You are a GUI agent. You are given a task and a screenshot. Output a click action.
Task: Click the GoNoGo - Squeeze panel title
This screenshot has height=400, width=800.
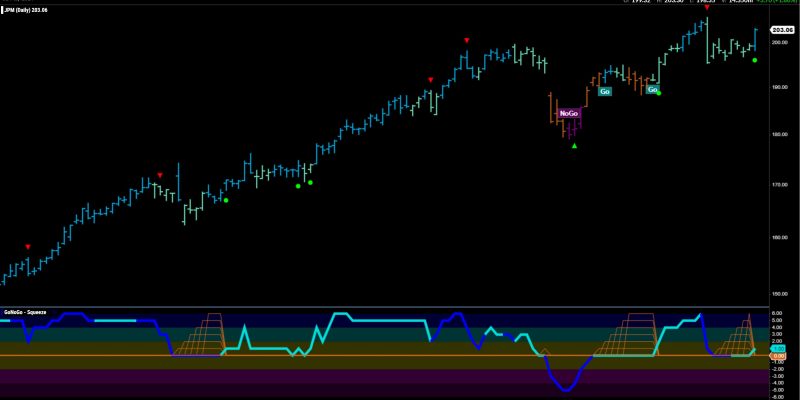23,311
